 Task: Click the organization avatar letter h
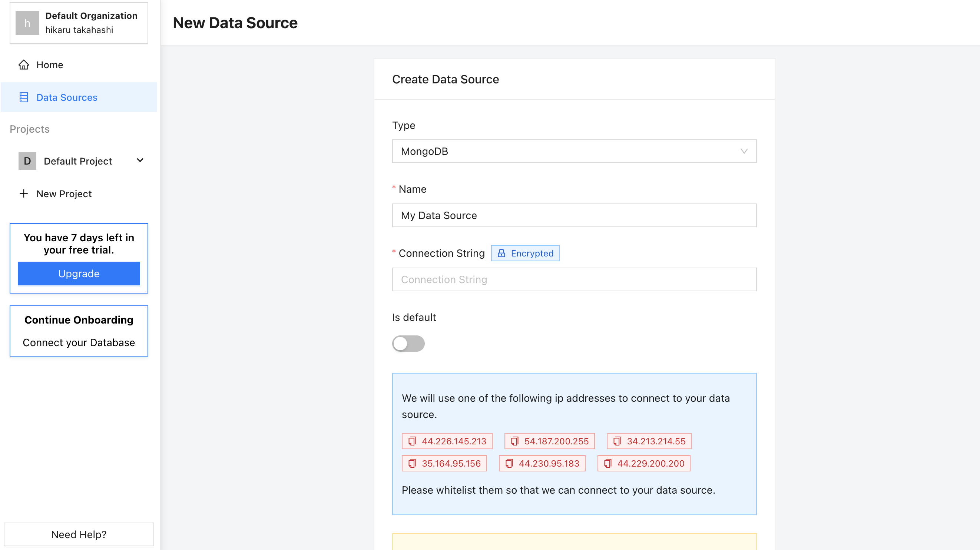pos(27,23)
